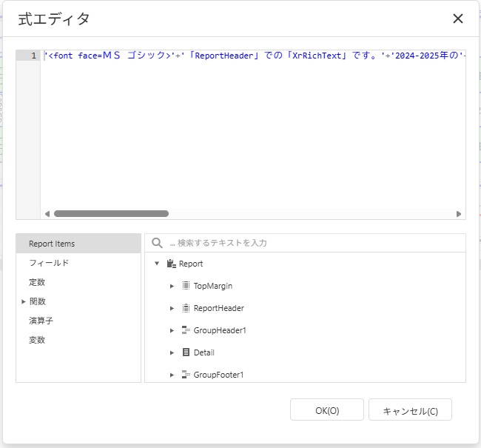This screenshot has width=481, height=448.
Task: Expand the GroupHeader1 tree node
Action: point(172,330)
